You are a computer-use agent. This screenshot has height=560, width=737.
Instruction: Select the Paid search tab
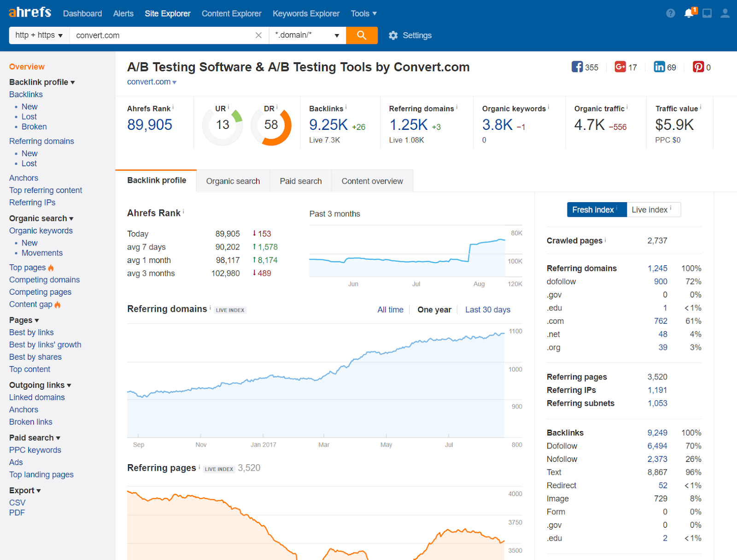pos(301,181)
